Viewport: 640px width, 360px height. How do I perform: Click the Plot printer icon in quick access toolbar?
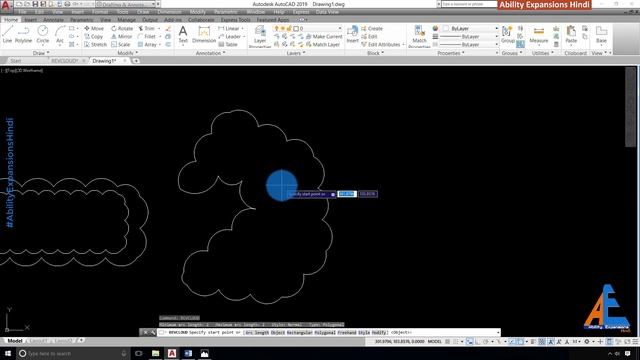point(67,4)
